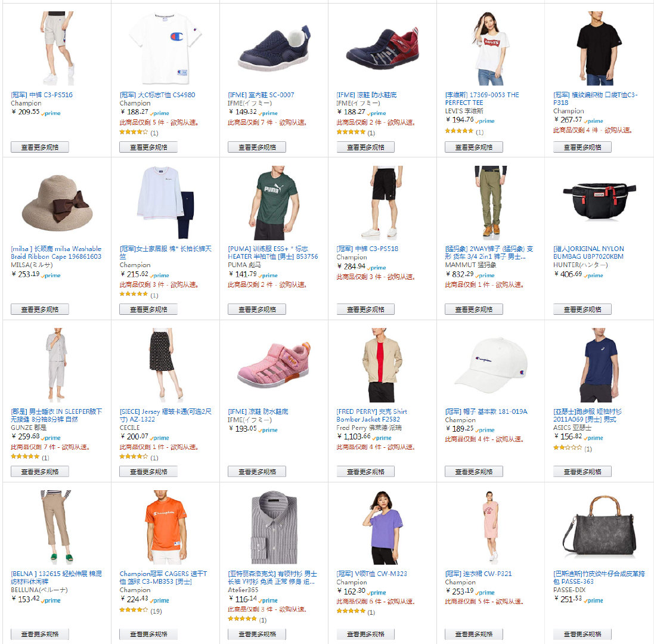Click the star rating under the ASICS shirt
The height and width of the screenshot is (644, 654).
coord(567,448)
